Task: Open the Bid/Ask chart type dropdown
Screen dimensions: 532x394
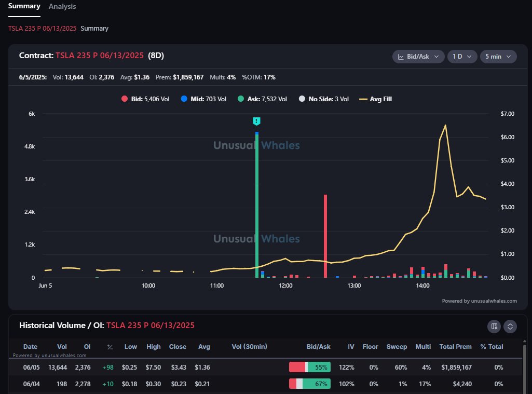Action: [x=418, y=57]
